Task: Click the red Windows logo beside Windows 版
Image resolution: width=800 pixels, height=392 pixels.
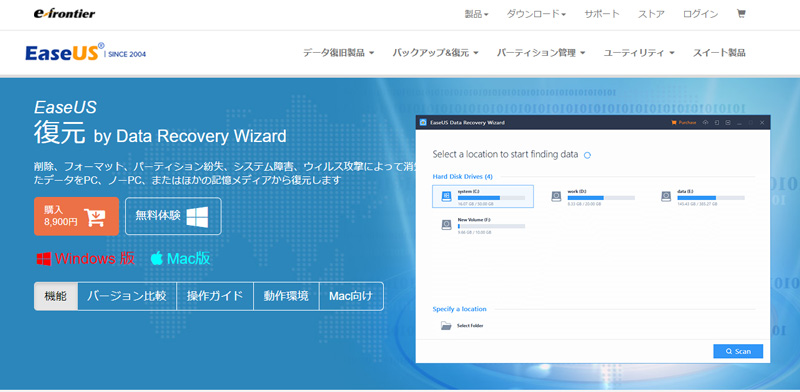Action: point(43,259)
